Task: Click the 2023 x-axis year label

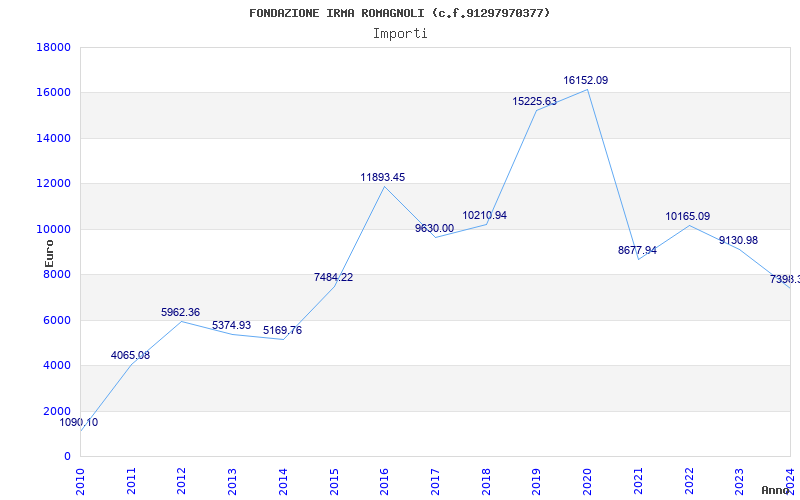Action: tap(739, 481)
